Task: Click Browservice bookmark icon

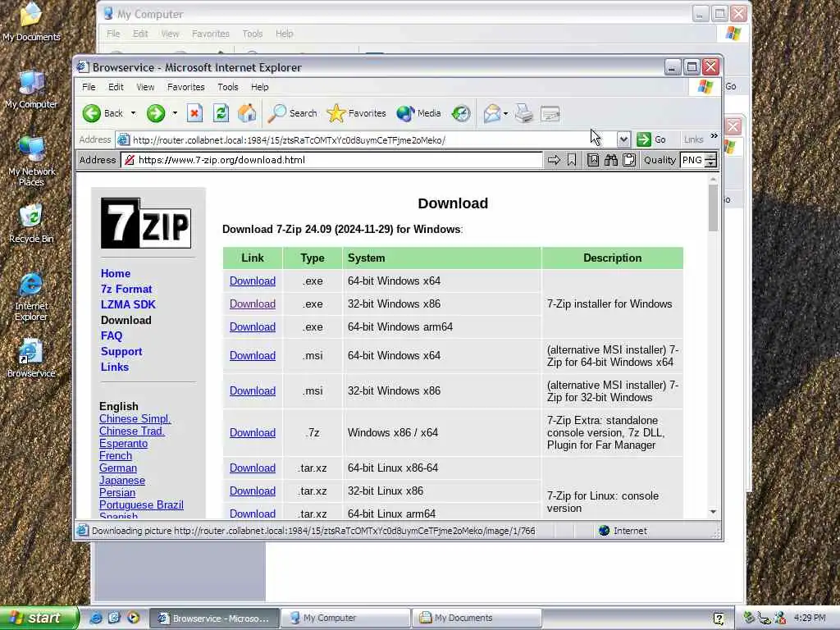Action: coord(572,160)
